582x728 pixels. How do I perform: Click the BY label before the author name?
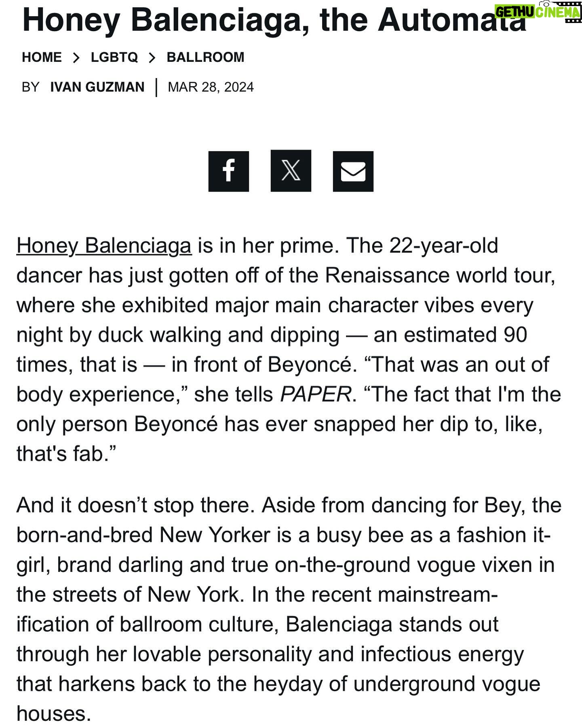pos(30,87)
